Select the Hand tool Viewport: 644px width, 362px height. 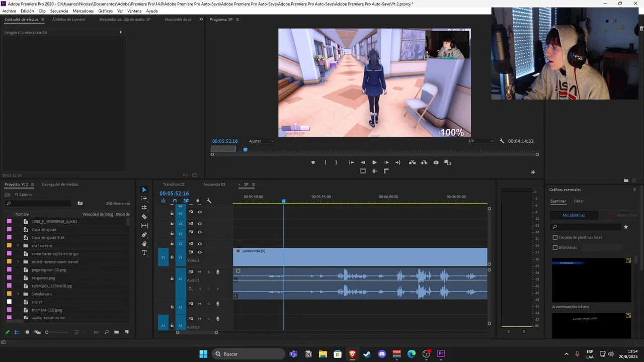[144, 244]
